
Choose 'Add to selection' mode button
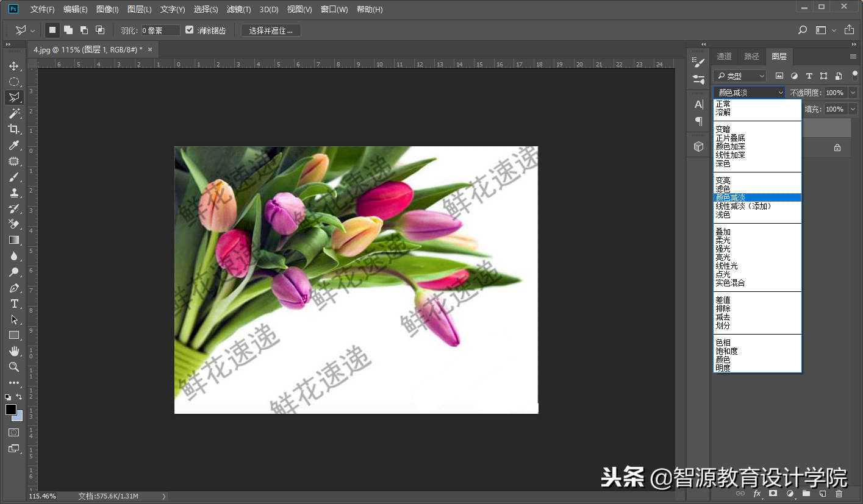(x=68, y=30)
